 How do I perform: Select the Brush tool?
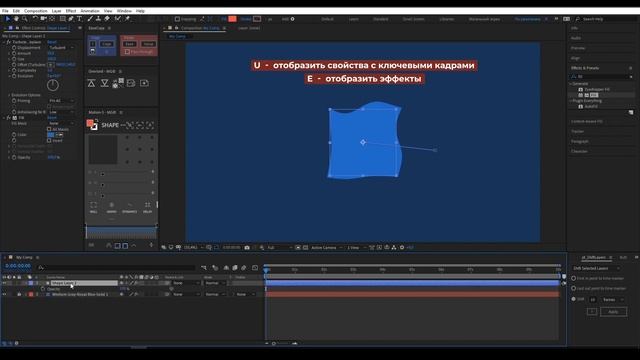click(90, 19)
